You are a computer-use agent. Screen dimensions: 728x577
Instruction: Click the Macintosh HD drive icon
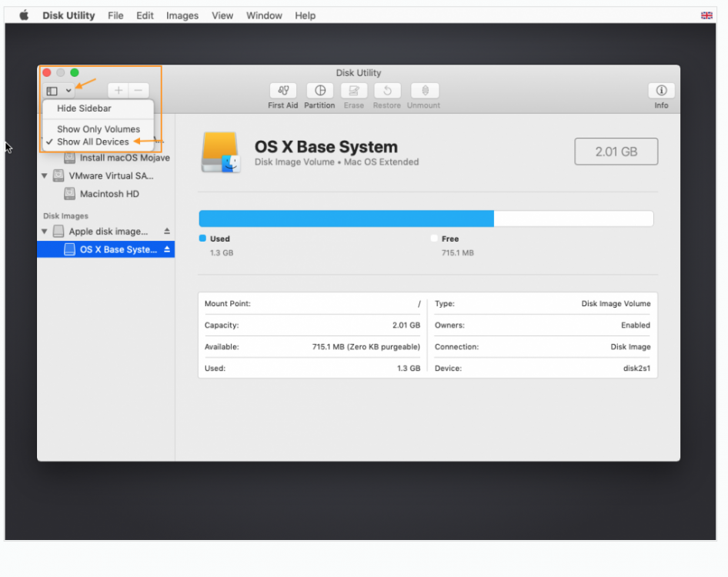[x=69, y=194]
